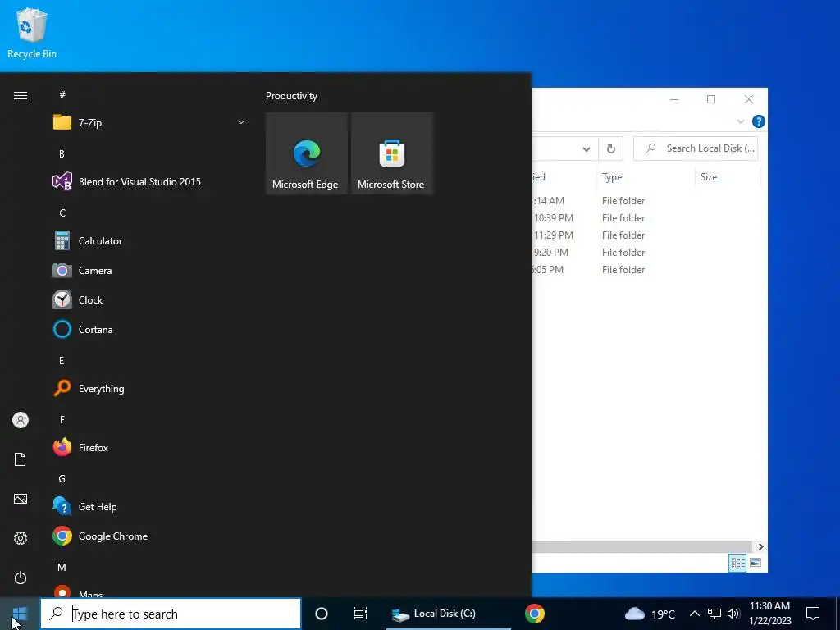
Task: Refresh the File Explorer folder view
Action: 610,149
